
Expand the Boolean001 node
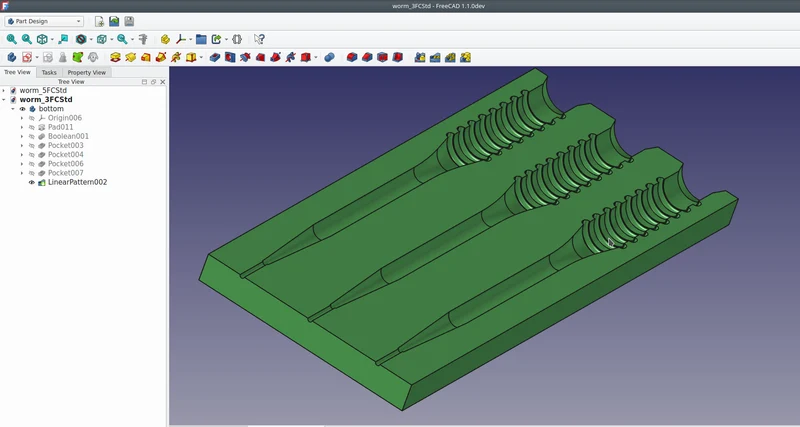pos(22,136)
